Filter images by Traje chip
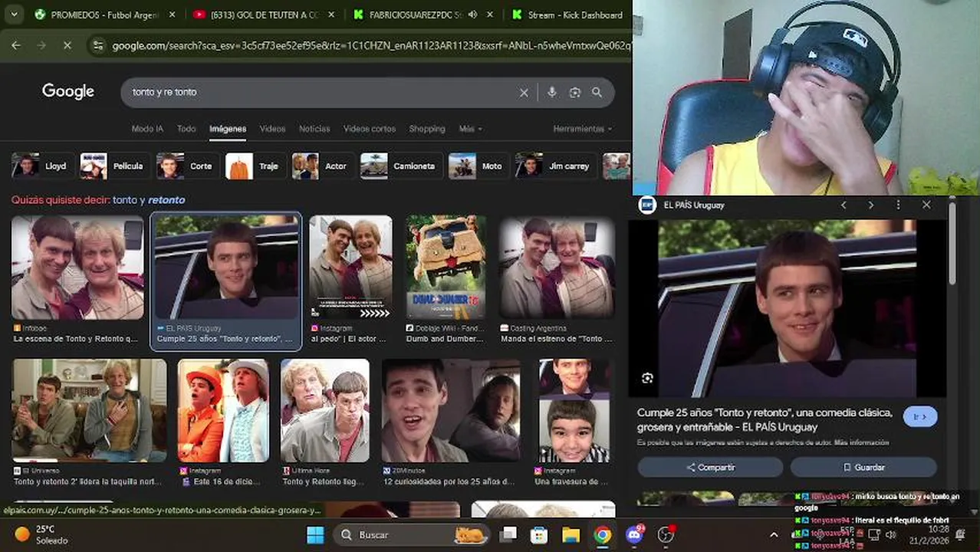The image size is (980, 552). (x=255, y=166)
